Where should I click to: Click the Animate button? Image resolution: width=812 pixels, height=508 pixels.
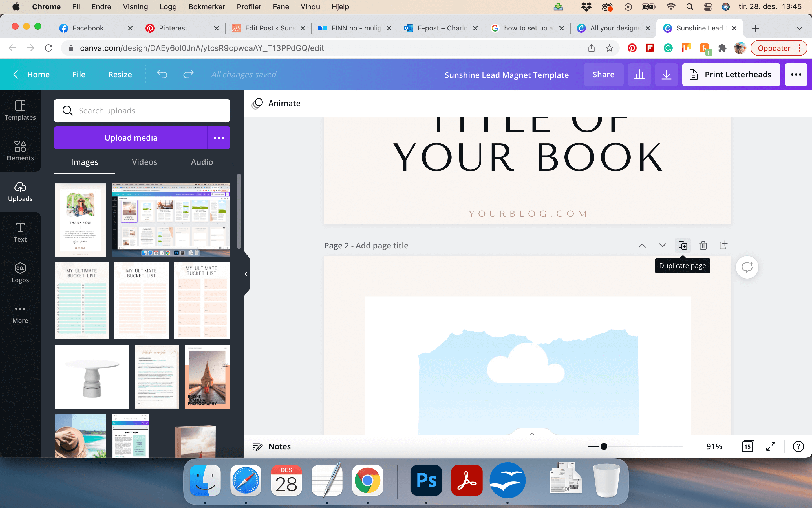[x=276, y=104]
